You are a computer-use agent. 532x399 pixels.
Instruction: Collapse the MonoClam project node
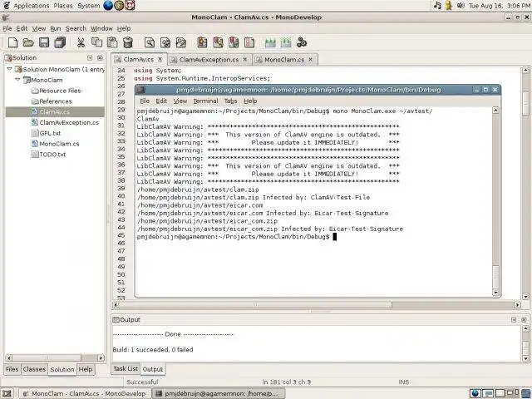click(x=17, y=80)
